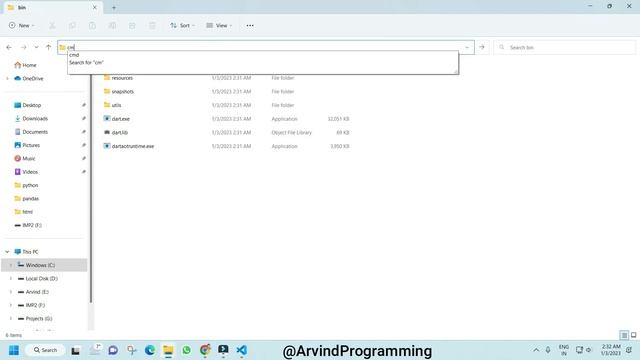Open the View dropdown
This screenshot has width=640, height=360.
(219, 25)
